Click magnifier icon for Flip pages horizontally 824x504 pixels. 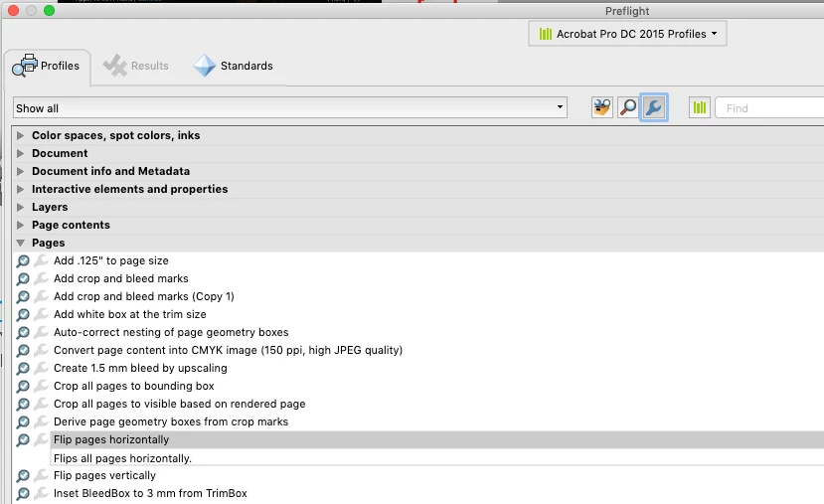23,439
